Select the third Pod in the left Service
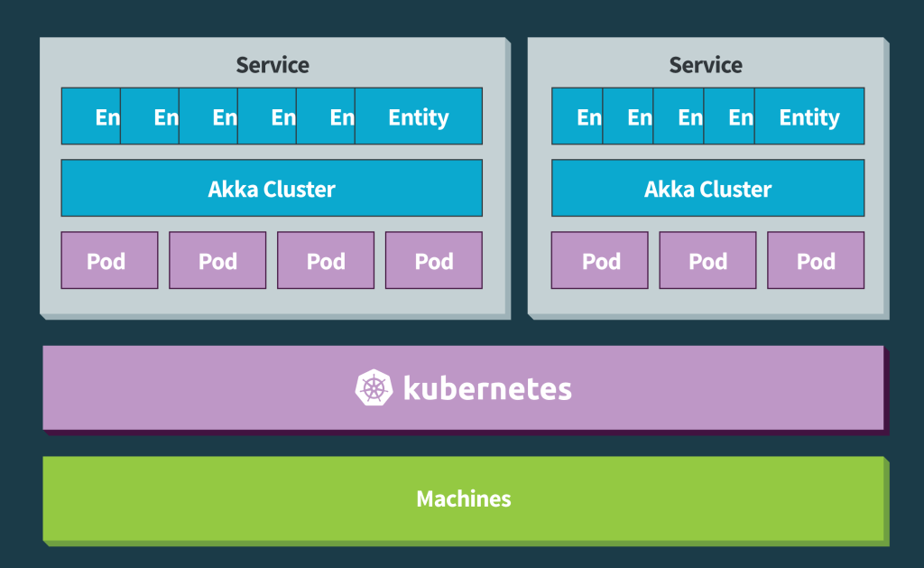The height and width of the screenshot is (568, 924). click(326, 261)
